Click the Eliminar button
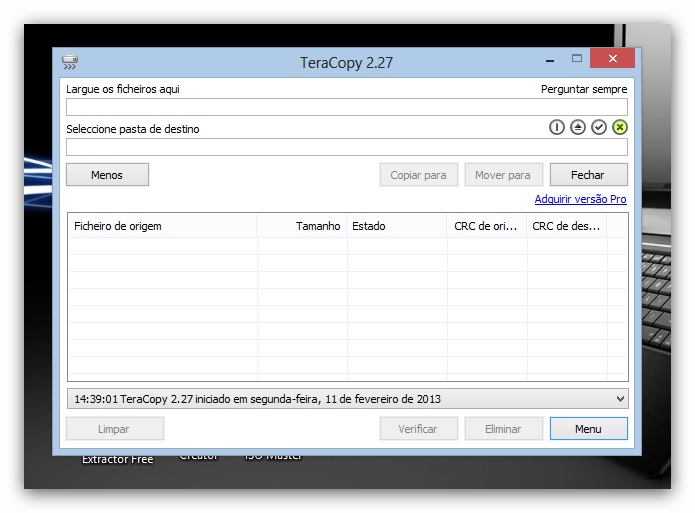Screen dimensions: 695x513 click(x=503, y=429)
